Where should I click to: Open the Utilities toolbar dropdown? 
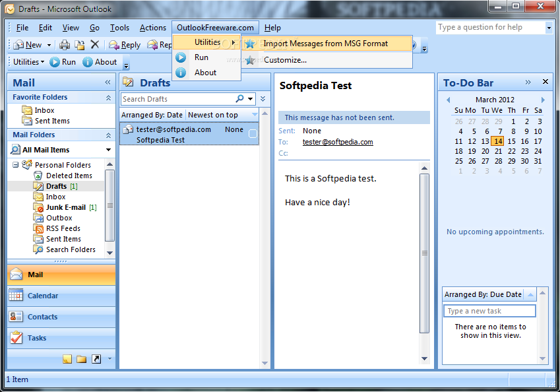(x=28, y=62)
